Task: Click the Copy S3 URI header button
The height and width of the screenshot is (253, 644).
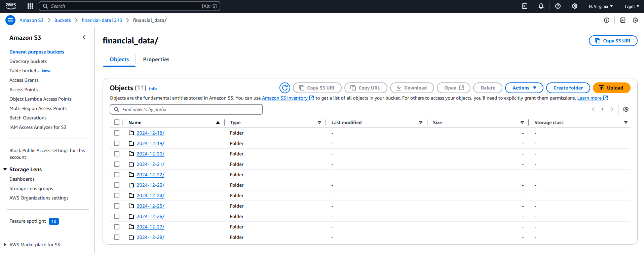Action: pyautogui.click(x=613, y=41)
